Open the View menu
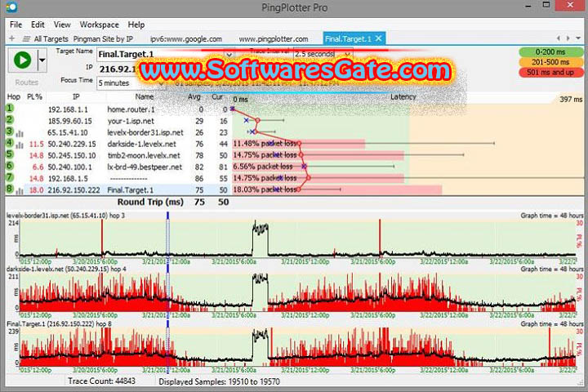Image resolution: width=588 pixels, height=392 pixels. point(62,24)
